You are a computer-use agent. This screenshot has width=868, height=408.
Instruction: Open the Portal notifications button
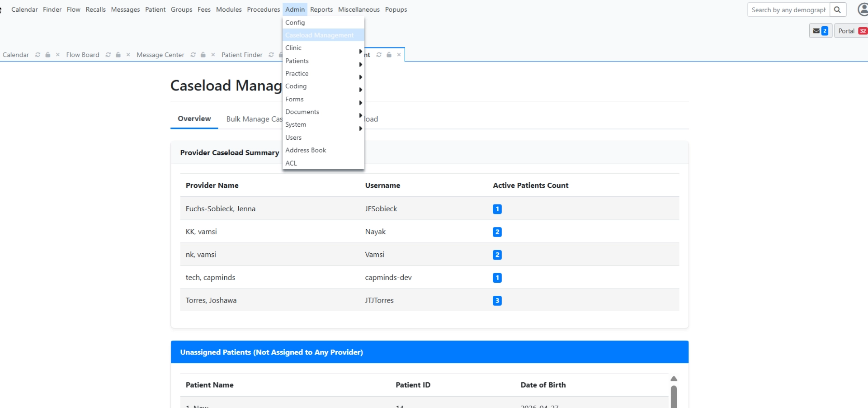(851, 31)
